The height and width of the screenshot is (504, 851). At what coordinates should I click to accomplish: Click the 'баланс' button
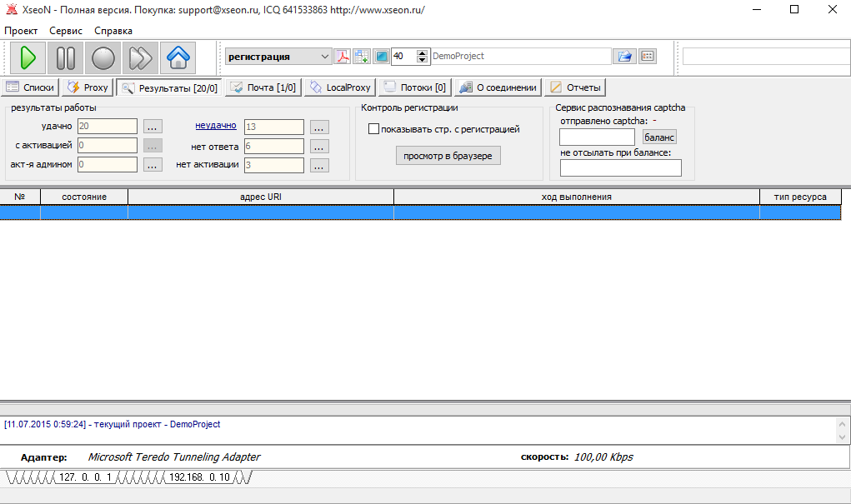pyautogui.click(x=659, y=137)
